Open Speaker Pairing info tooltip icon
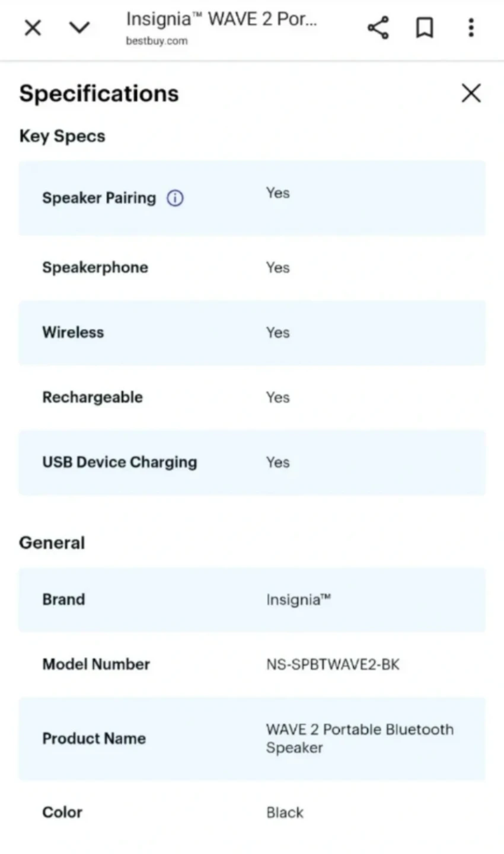Image resolution: width=504 pixels, height=854 pixels. 175,198
